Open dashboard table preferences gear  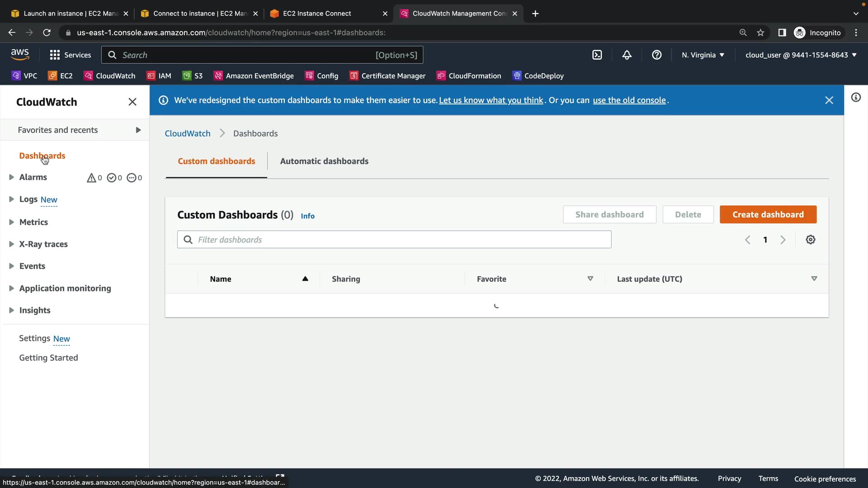pos(810,240)
